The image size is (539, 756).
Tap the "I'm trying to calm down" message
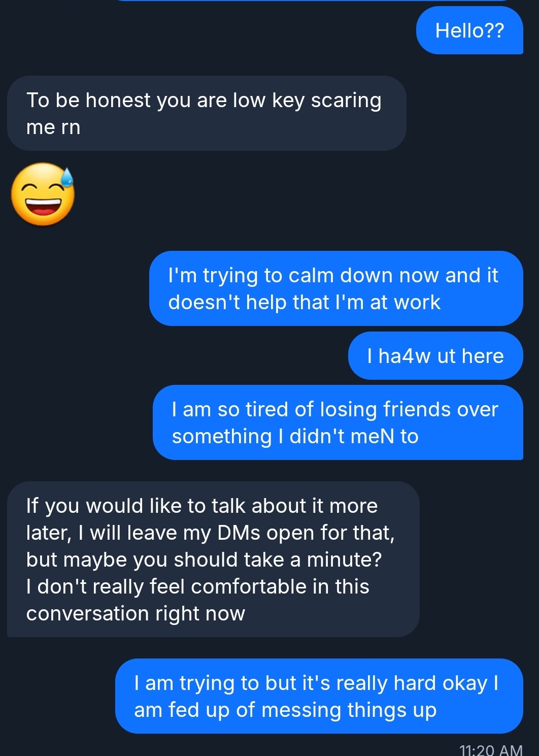335,288
